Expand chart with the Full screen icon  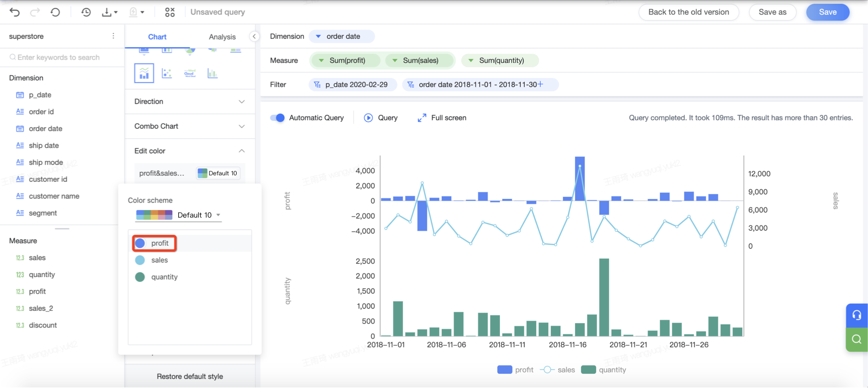pos(422,118)
